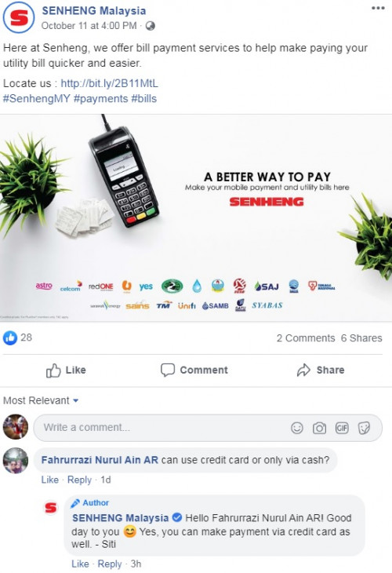Reply to Fahrurrazi Nurul Ain AR's comment
The width and height of the screenshot is (392, 573).
[x=79, y=480]
